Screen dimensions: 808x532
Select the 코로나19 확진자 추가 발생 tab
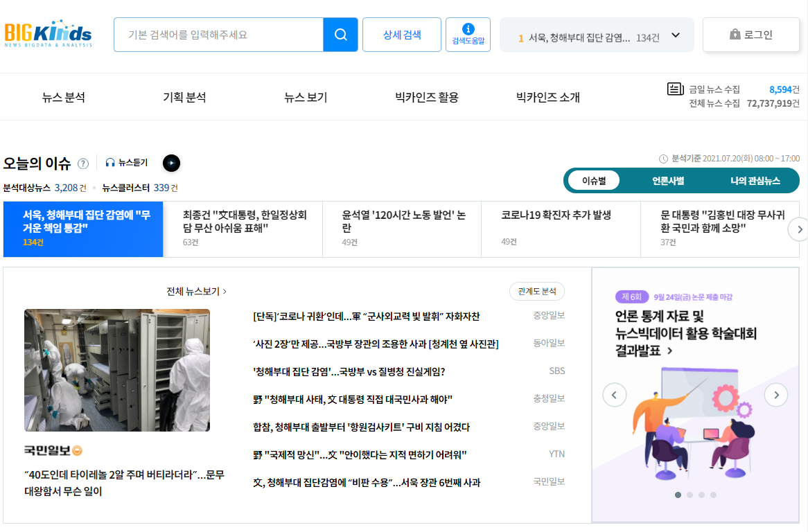click(x=561, y=229)
